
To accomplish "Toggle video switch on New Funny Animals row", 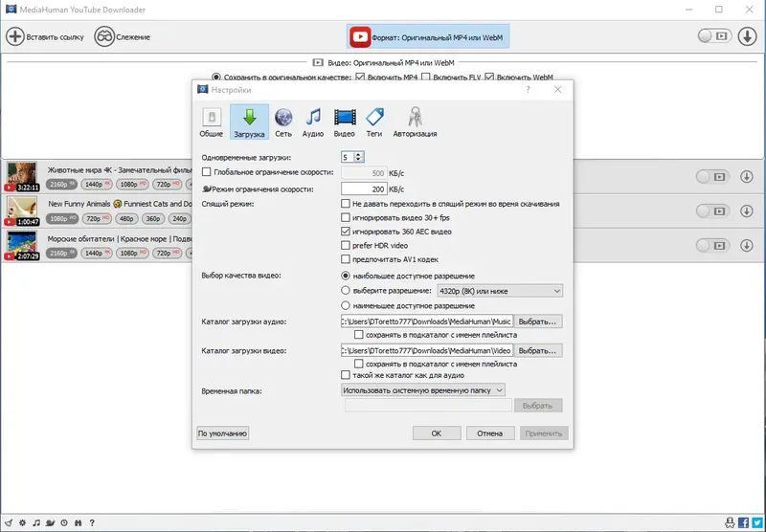I will pos(712,211).
